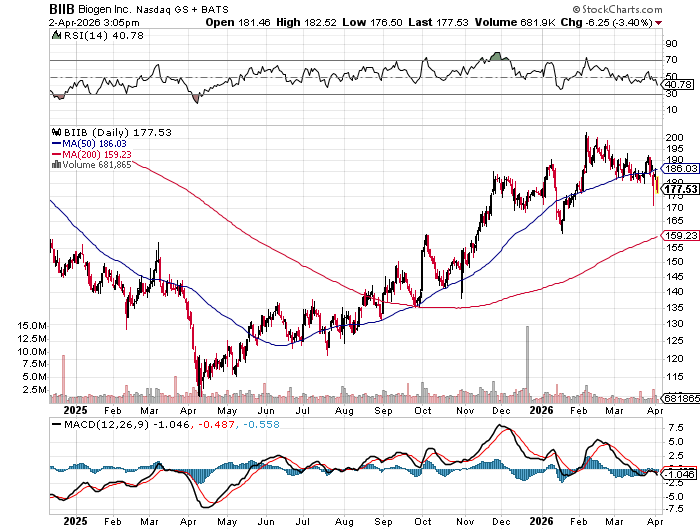This screenshot has height=530, width=700.
Task: Click the 40.78 RSI value tag on axis
Action: (x=679, y=84)
